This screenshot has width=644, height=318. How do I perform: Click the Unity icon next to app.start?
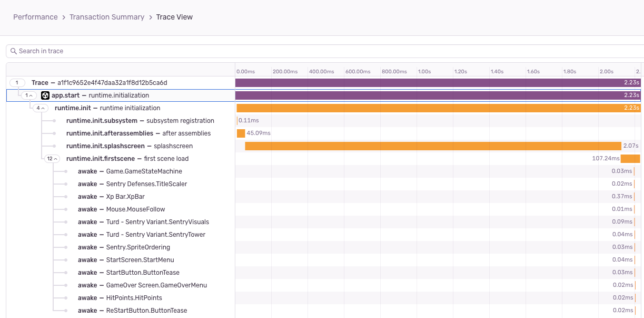click(x=45, y=95)
